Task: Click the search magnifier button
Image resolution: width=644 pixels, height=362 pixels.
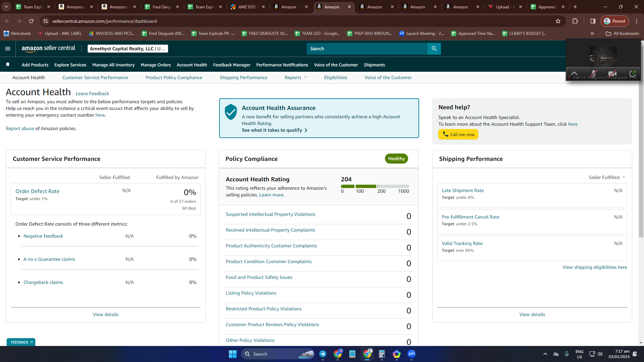Action: (434, 49)
